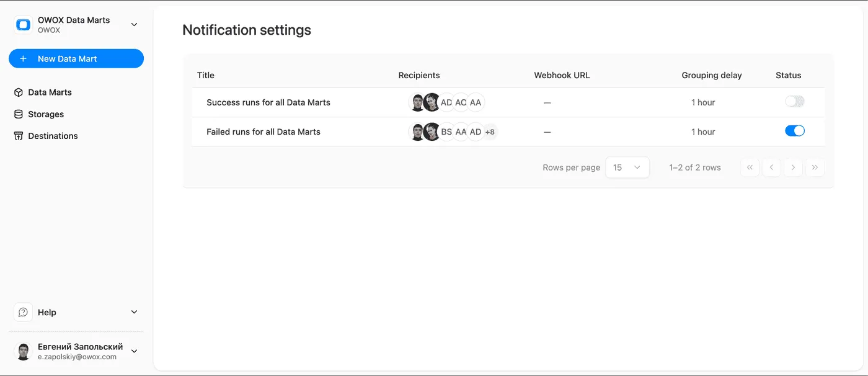Expand the Help section chevron

pos(134,312)
